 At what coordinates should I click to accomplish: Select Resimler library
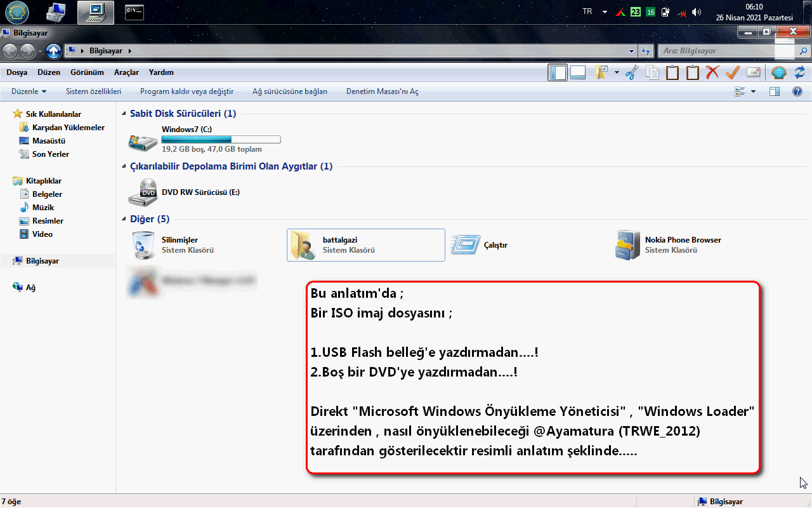48,221
